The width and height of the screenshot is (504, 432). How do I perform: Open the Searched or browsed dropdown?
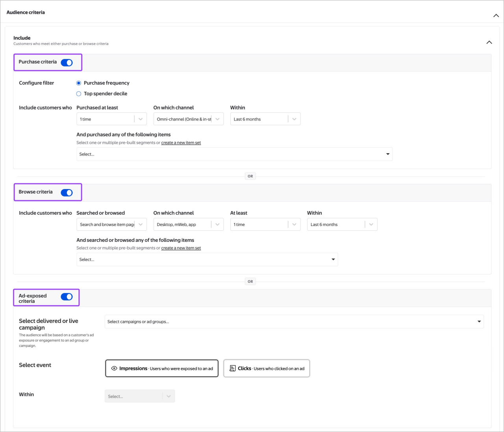111,224
